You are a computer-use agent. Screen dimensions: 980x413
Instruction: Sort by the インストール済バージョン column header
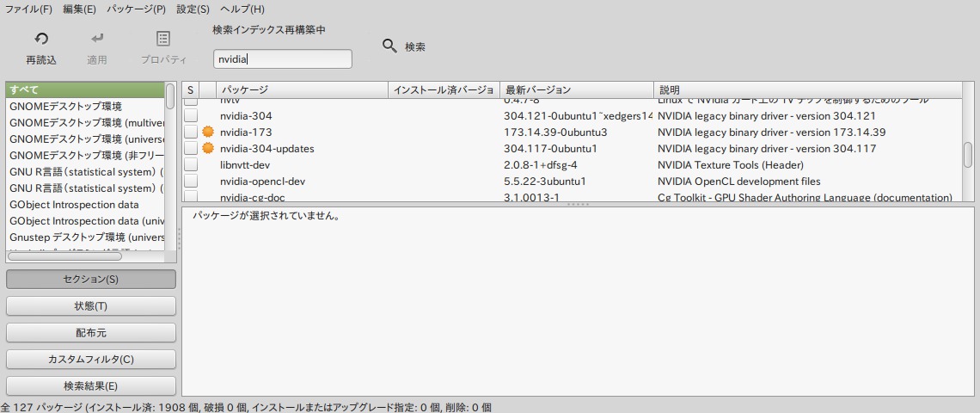[444, 90]
